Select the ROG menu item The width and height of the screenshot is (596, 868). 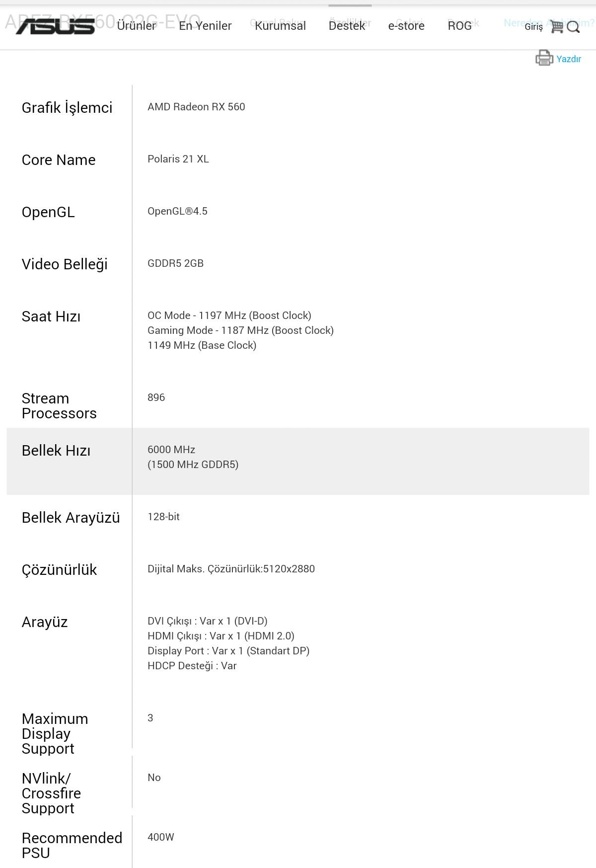[x=459, y=26]
